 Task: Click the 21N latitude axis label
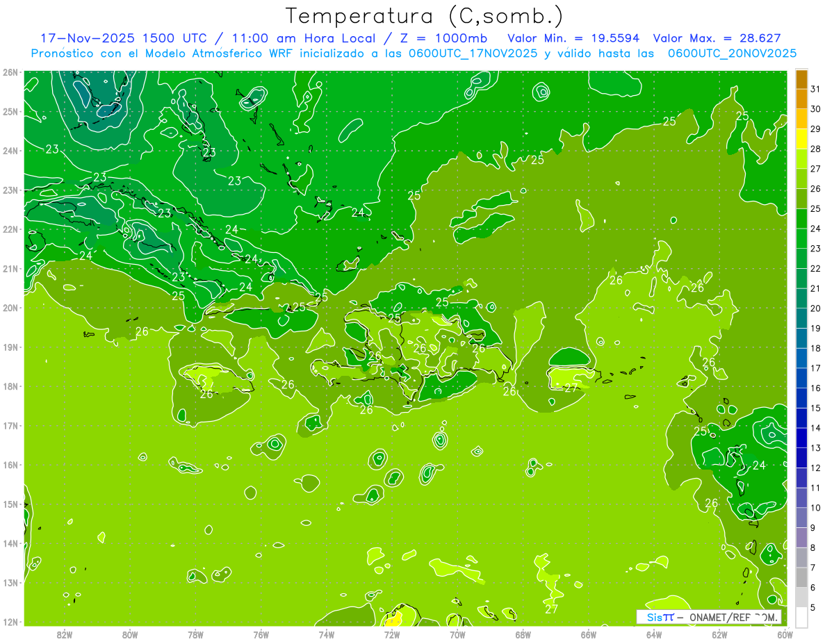click(10, 269)
